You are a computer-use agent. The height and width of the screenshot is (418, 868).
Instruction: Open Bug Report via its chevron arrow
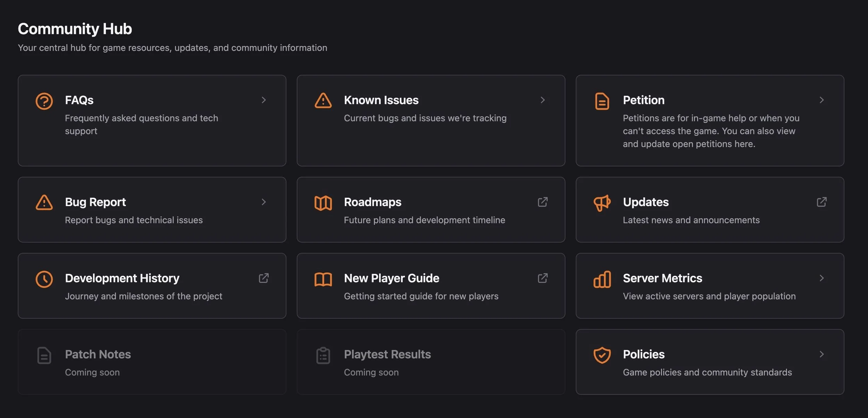coord(264,202)
